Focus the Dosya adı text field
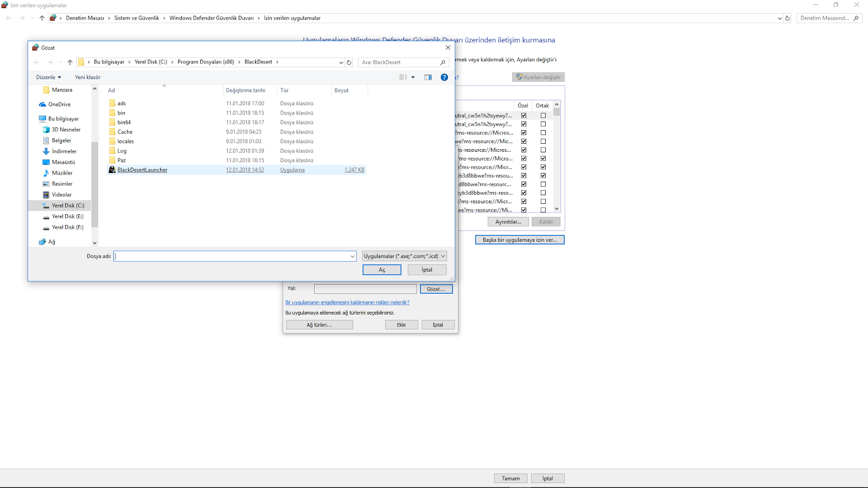 pos(232,256)
